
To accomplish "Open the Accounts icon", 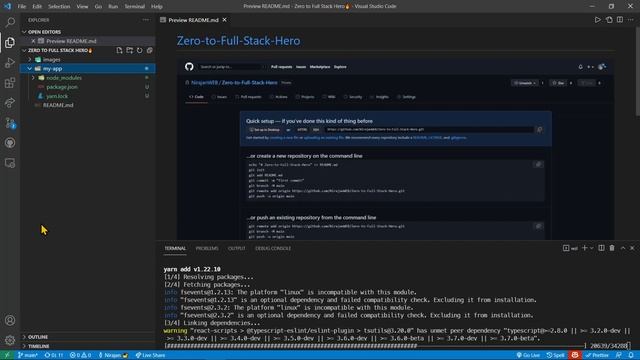I will [x=10, y=320].
